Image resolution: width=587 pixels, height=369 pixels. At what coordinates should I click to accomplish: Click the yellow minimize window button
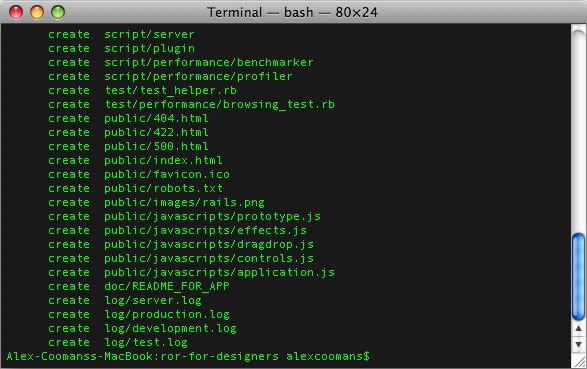point(37,12)
